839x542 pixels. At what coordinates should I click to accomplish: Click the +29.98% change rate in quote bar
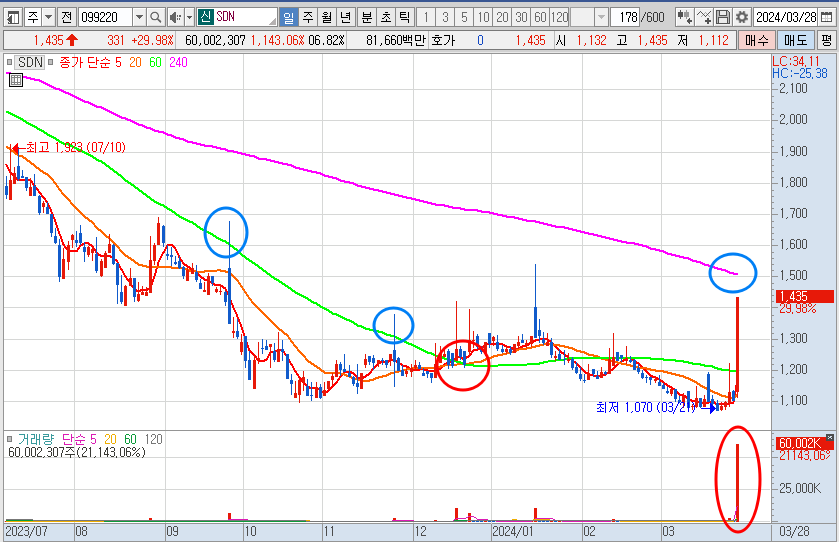coord(152,40)
